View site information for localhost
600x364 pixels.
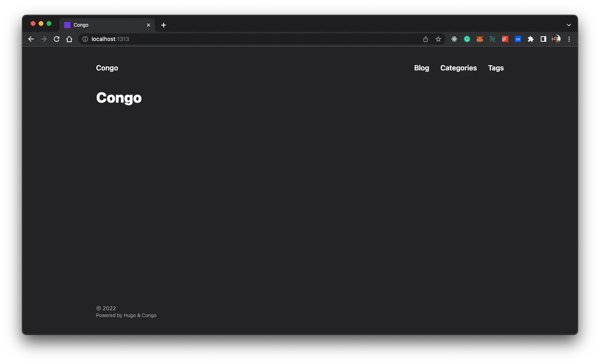pos(85,39)
